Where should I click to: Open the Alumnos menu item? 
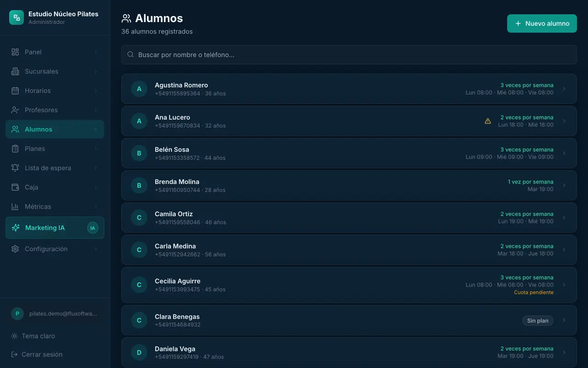point(55,129)
